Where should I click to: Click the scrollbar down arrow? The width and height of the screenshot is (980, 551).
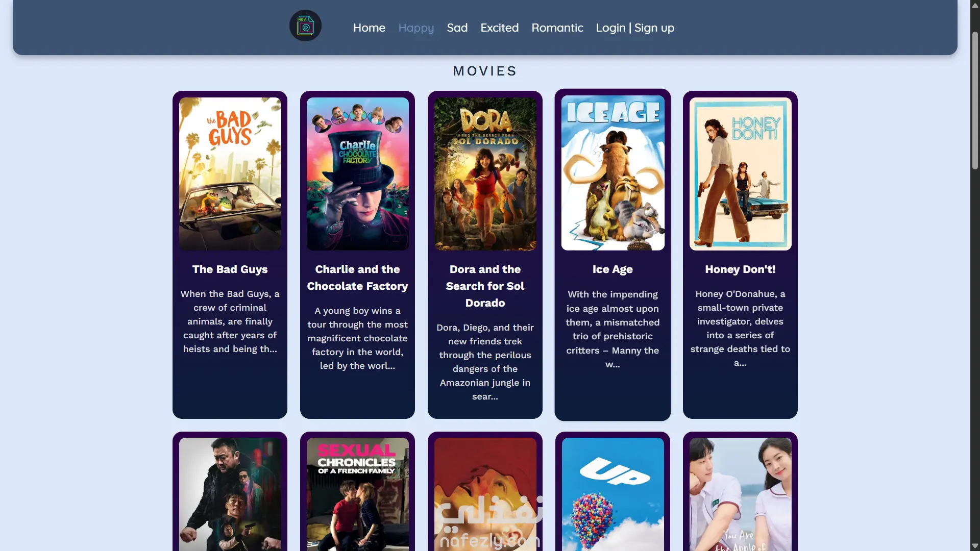coord(975,546)
